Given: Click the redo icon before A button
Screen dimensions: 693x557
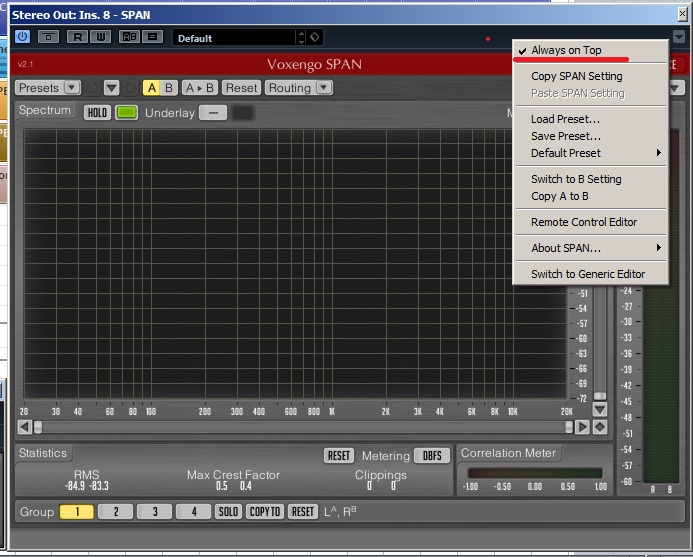Looking at the screenshot, I should click(x=130, y=88).
